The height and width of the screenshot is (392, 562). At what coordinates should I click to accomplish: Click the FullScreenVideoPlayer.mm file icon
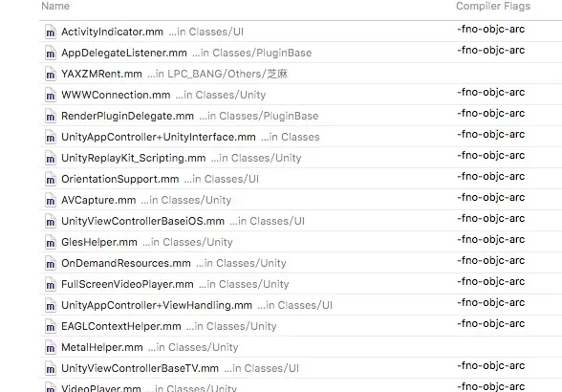[x=51, y=284]
